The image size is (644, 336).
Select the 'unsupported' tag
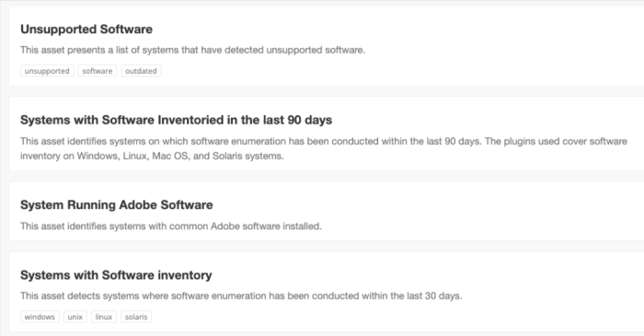[x=47, y=71]
